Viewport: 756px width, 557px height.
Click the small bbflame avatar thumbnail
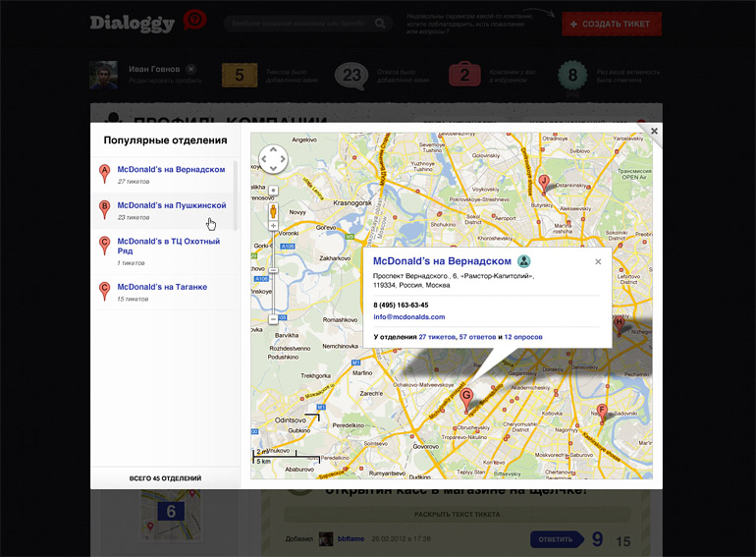point(326,538)
